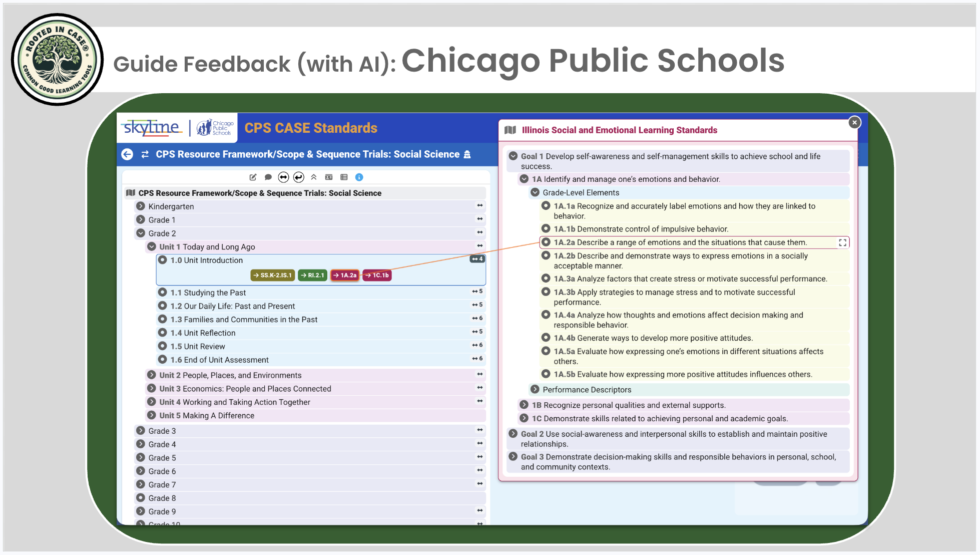Collapse Goal 1 in the Illinois SEL panel
The height and width of the screenshot is (555, 980).
(513, 156)
